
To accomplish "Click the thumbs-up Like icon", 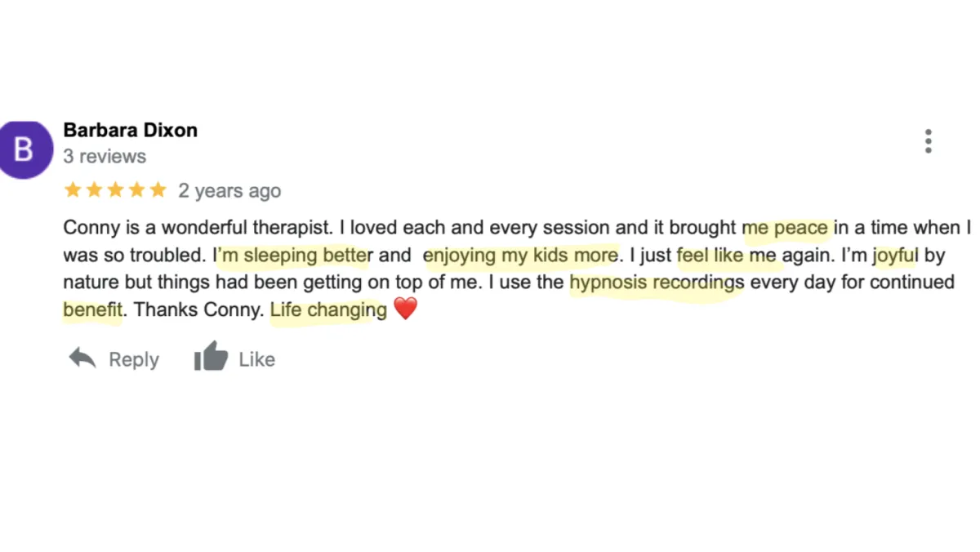I will 211,358.
